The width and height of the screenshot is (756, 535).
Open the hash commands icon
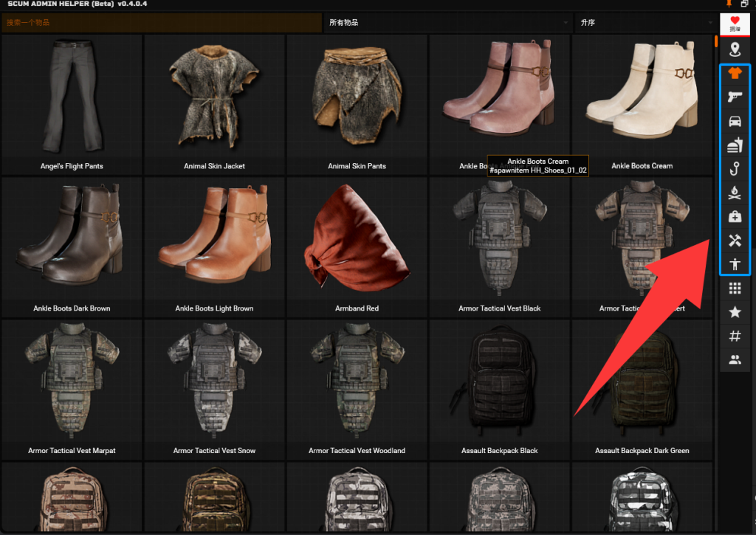coord(735,336)
